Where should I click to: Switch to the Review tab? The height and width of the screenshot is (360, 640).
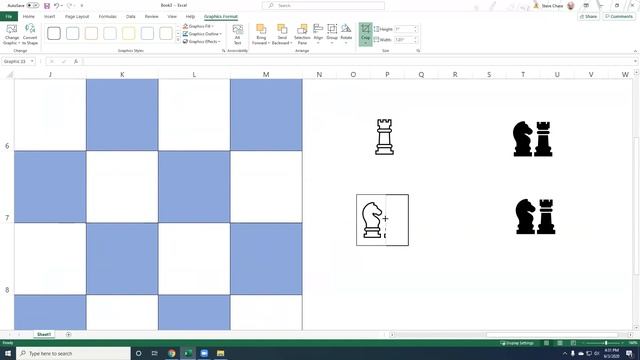(x=151, y=16)
